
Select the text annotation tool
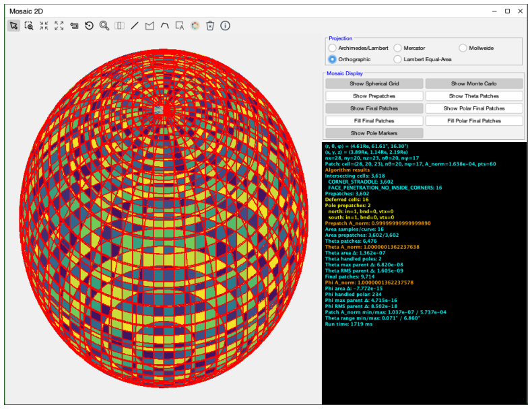(180, 26)
